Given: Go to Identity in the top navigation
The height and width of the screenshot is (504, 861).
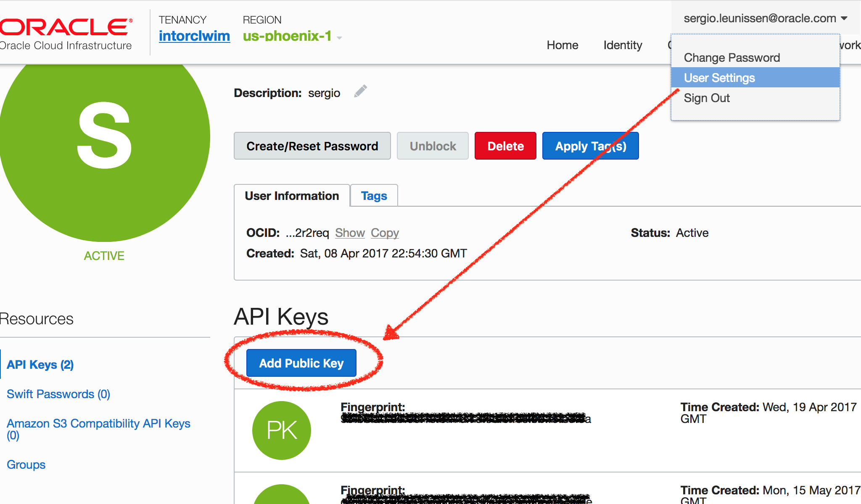Looking at the screenshot, I should 623,45.
